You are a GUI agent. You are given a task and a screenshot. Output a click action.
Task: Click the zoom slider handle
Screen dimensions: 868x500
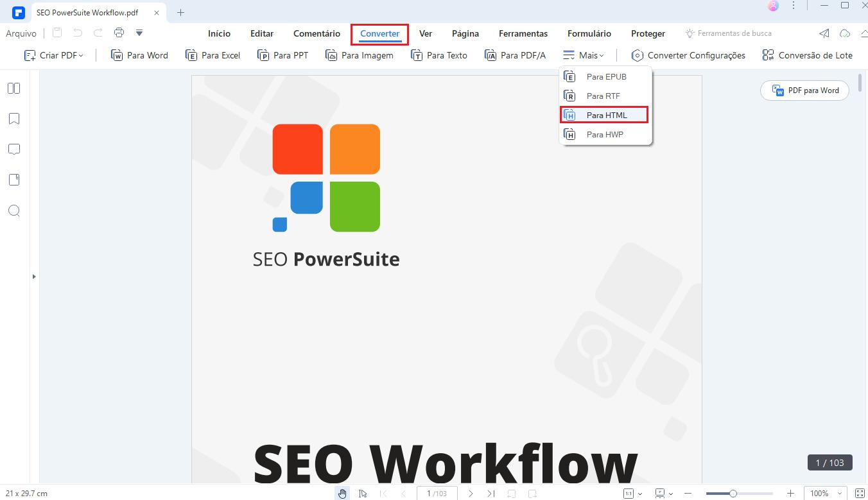tap(733, 494)
